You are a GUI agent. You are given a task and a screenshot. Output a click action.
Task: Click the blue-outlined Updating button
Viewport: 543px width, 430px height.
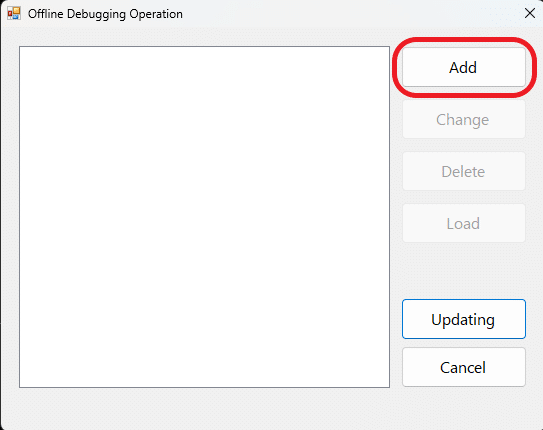coord(464,319)
